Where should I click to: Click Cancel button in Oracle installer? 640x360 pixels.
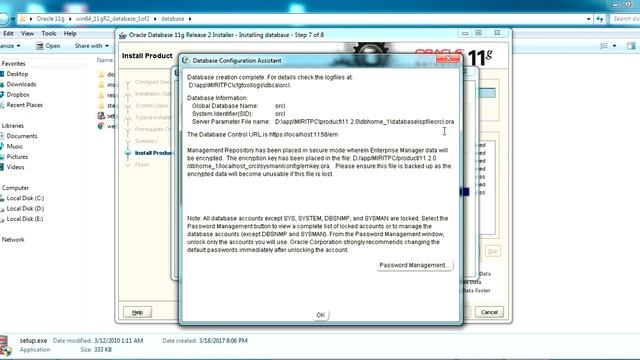pos(489,312)
